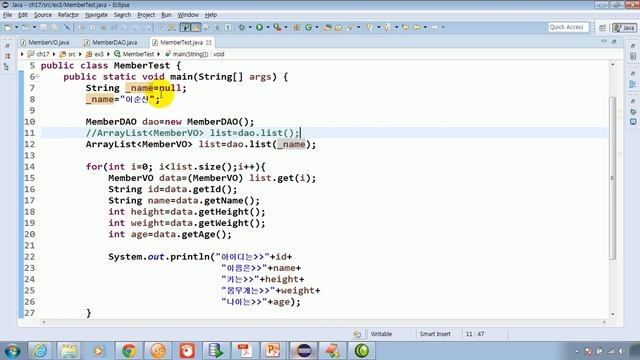Viewport: 640px width, 360px height.
Task: Open the External Tools dropdown arrow
Action: click(x=286, y=27)
